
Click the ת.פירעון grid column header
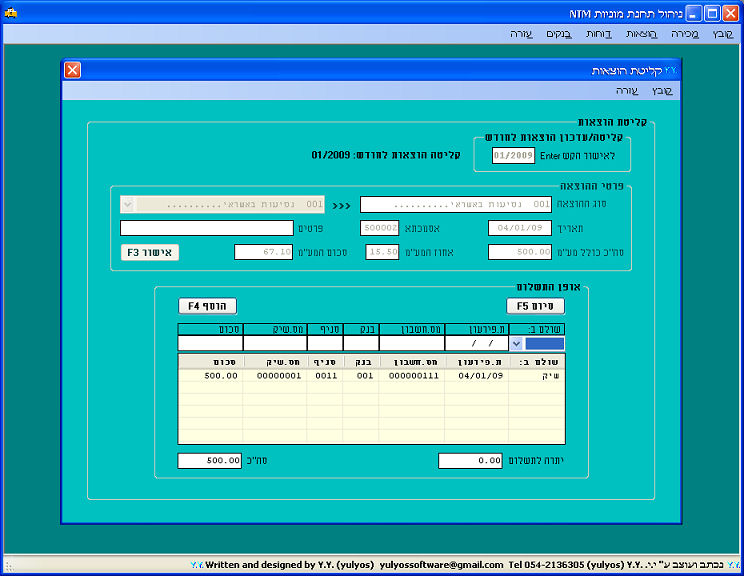(478, 362)
